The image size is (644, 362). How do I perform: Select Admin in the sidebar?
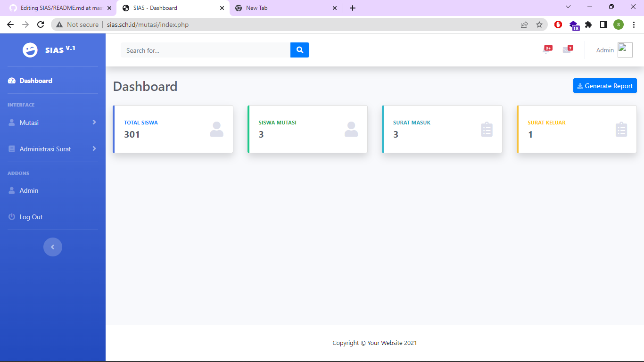[28, 190]
